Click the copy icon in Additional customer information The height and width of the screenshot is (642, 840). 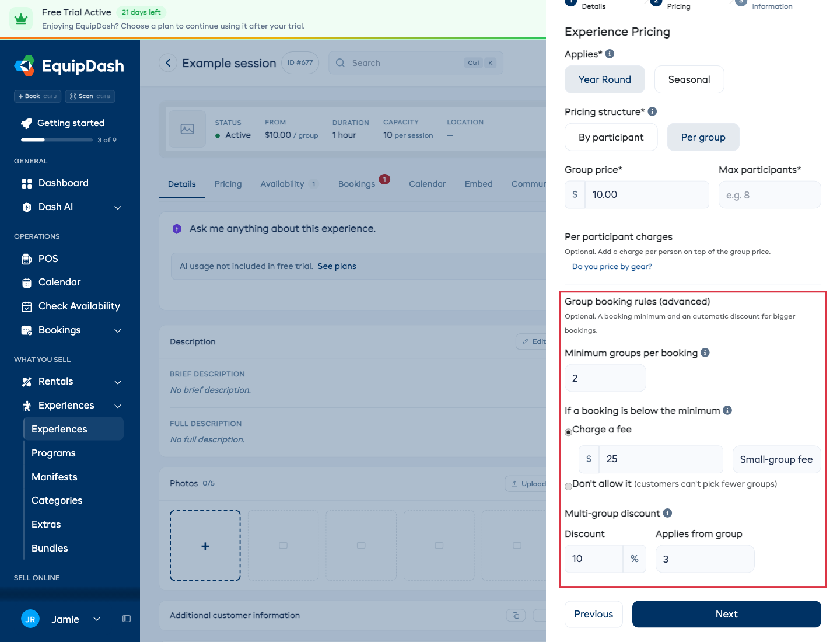coord(516,615)
